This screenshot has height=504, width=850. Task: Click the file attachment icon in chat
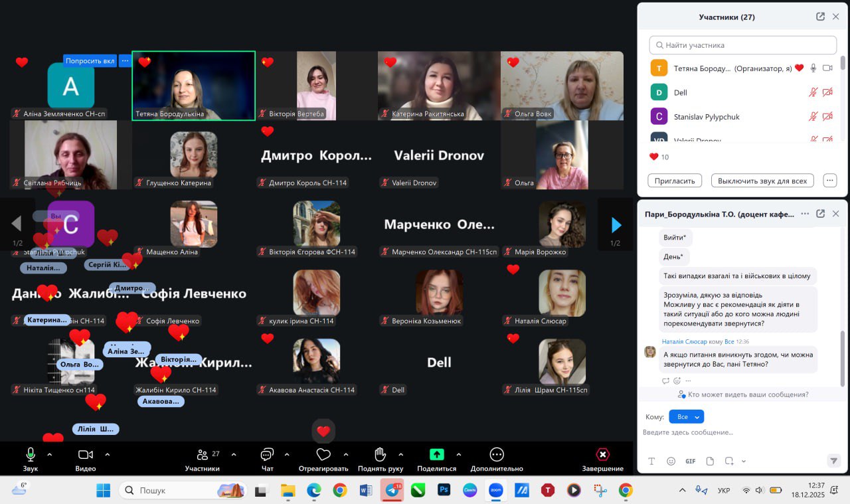coord(710,461)
